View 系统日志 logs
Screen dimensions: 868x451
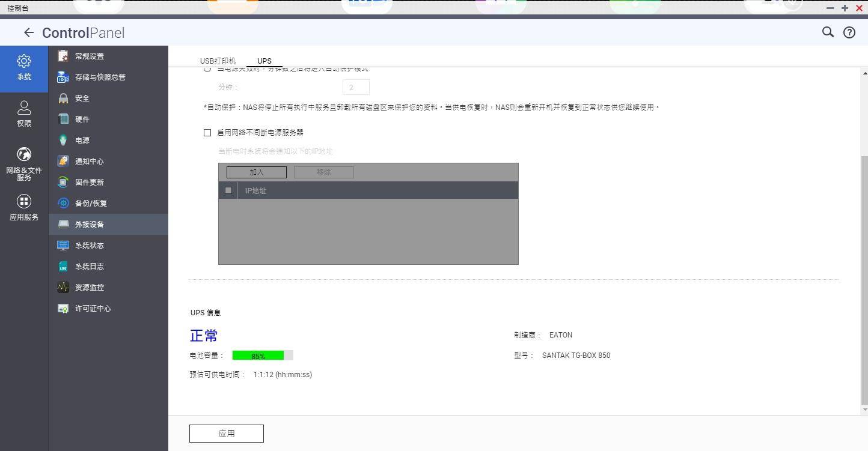(x=89, y=266)
